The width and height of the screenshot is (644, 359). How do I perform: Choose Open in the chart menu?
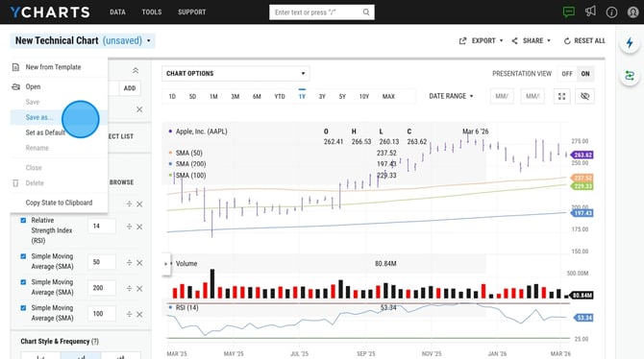pyautogui.click(x=33, y=87)
